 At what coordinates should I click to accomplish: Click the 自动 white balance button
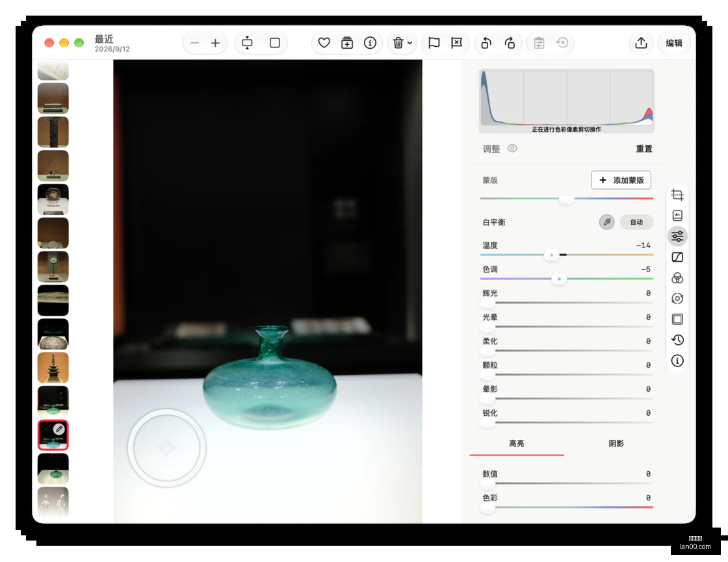point(636,222)
